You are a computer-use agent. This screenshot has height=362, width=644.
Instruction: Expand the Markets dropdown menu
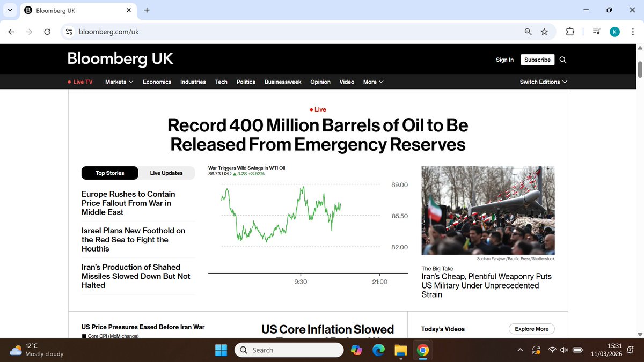(119, 82)
